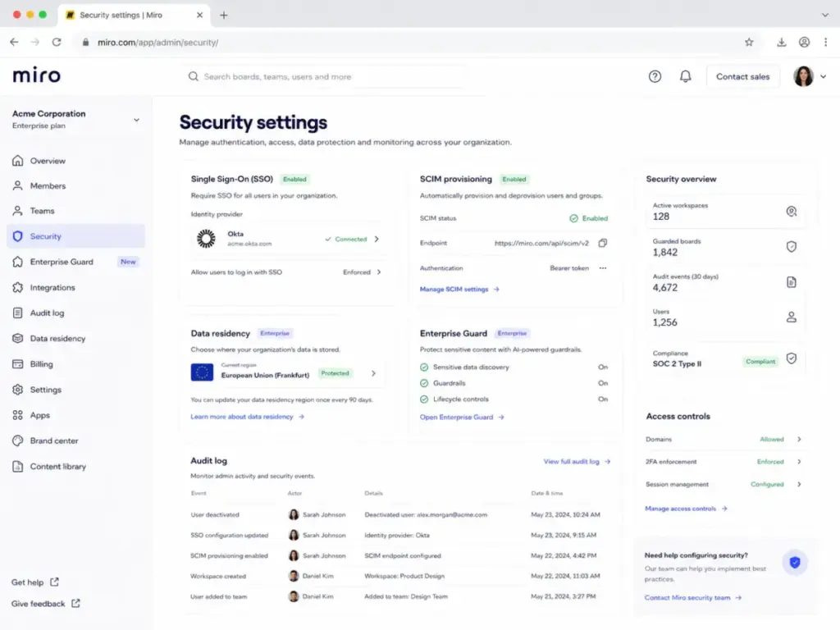This screenshot has width=840, height=630.
Task: Click the Sensitive data discovery check icon
Action: coord(424,367)
